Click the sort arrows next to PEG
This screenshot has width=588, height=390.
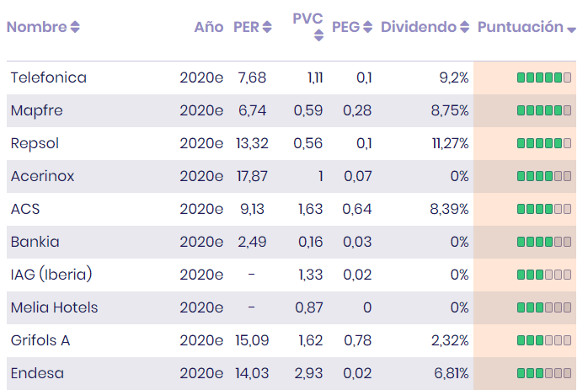tap(367, 28)
